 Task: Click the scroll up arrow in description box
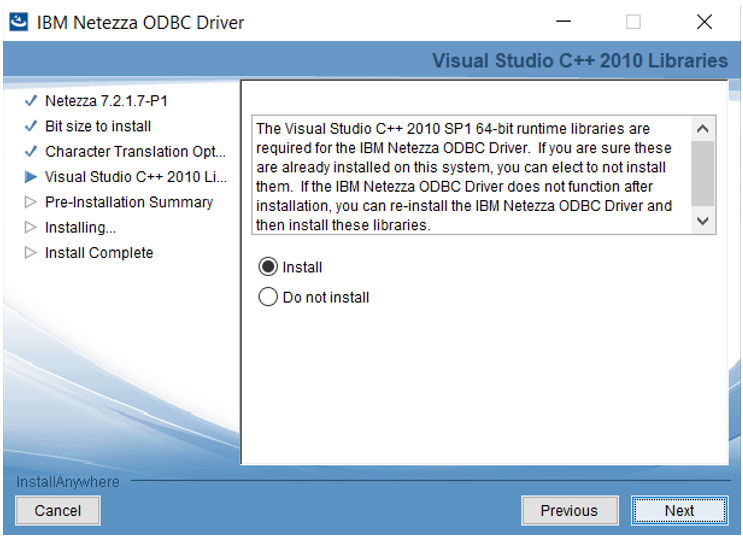[x=703, y=128]
